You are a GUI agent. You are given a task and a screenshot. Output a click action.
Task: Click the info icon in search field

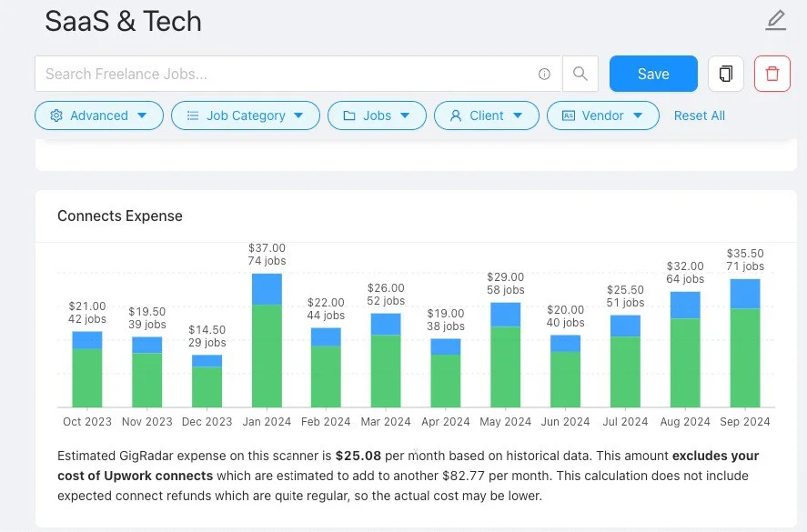[544, 75]
